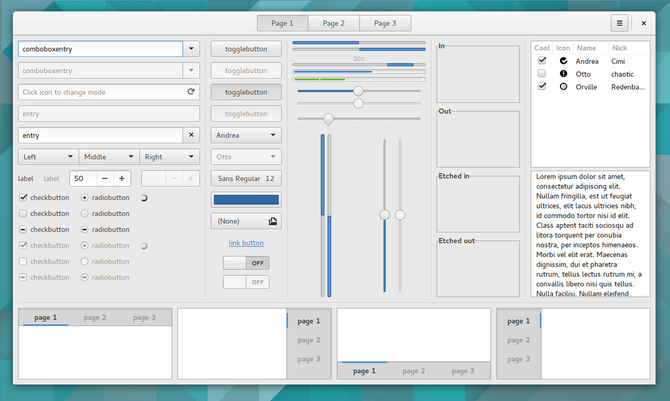Open the Middle dropdown
670x401 pixels.
(109, 157)
